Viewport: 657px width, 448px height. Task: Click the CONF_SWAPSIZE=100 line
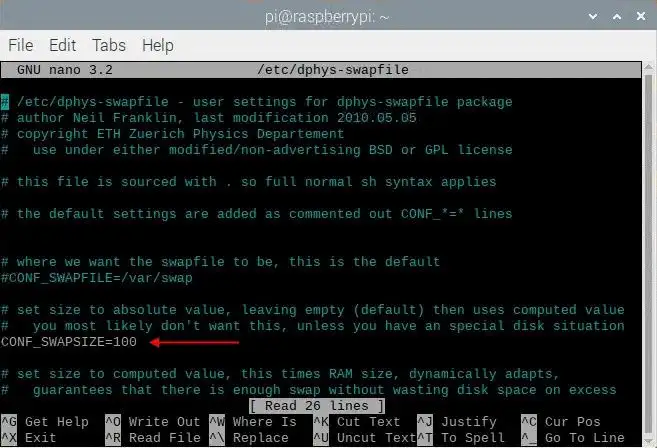tap(69, 342)
